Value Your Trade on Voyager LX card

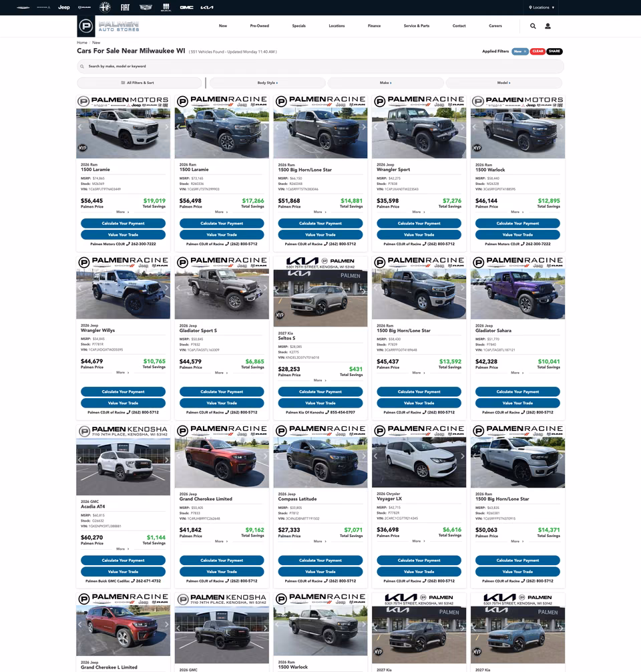419,572
